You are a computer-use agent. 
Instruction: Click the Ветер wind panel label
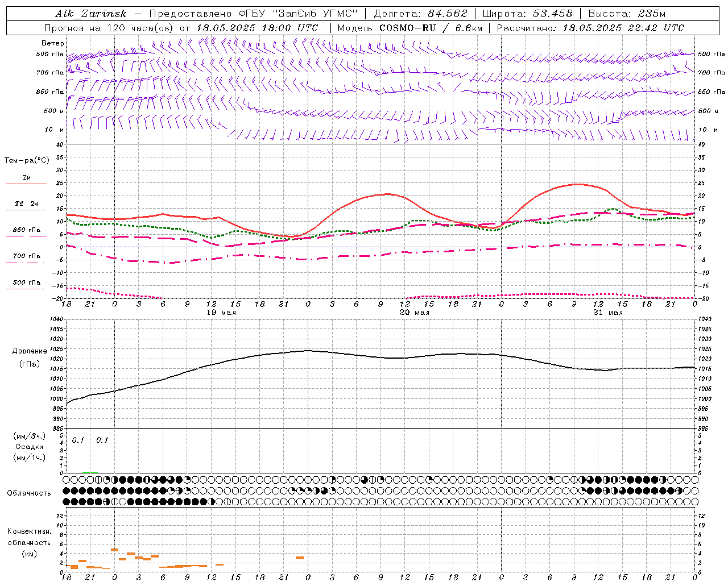coord(53,43)
